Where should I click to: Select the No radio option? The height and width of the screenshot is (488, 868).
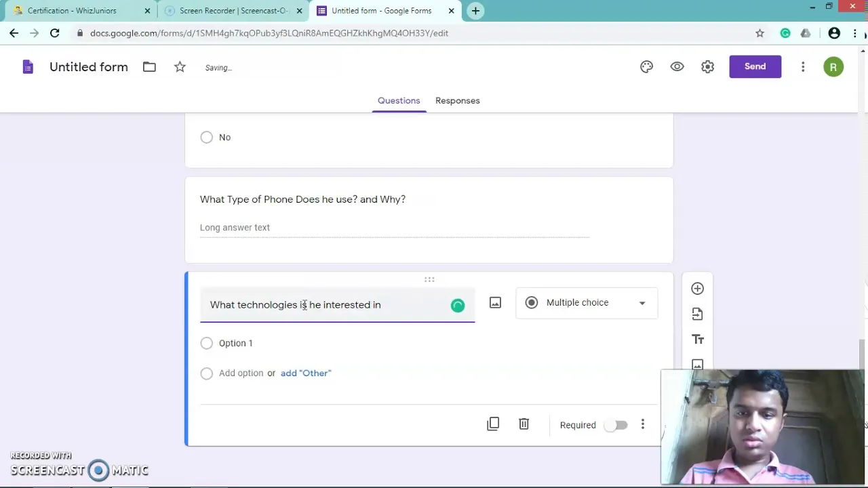tap(206, 137)
